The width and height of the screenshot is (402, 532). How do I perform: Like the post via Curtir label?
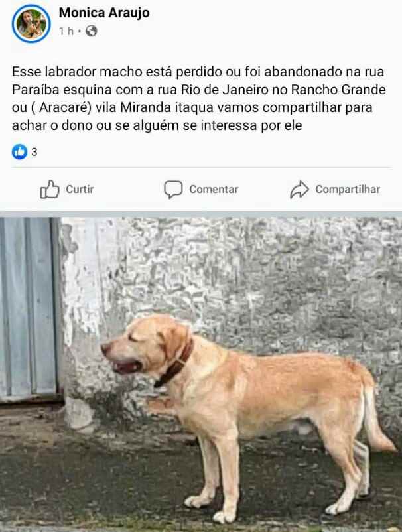pos(80,189)
